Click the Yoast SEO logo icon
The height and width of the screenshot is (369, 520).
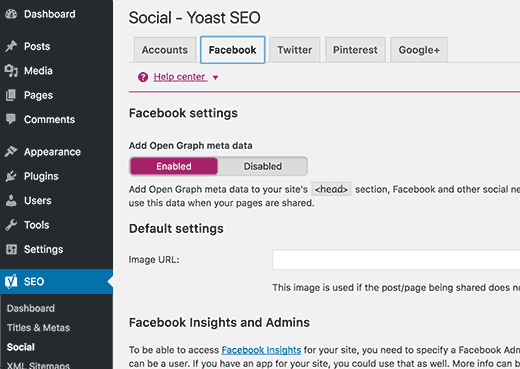pos(11,281)
